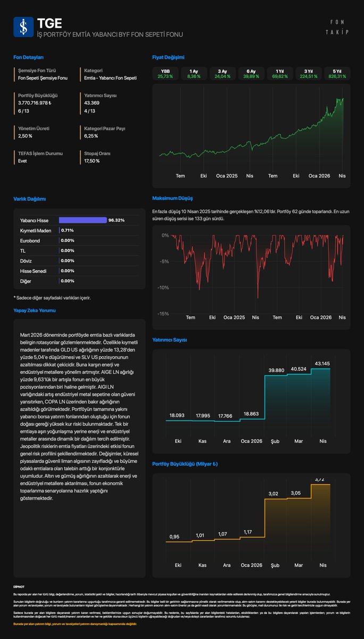364x639 pixels.
Task: Switch to the 6 Ay period tab
Action: pos(251,73)
